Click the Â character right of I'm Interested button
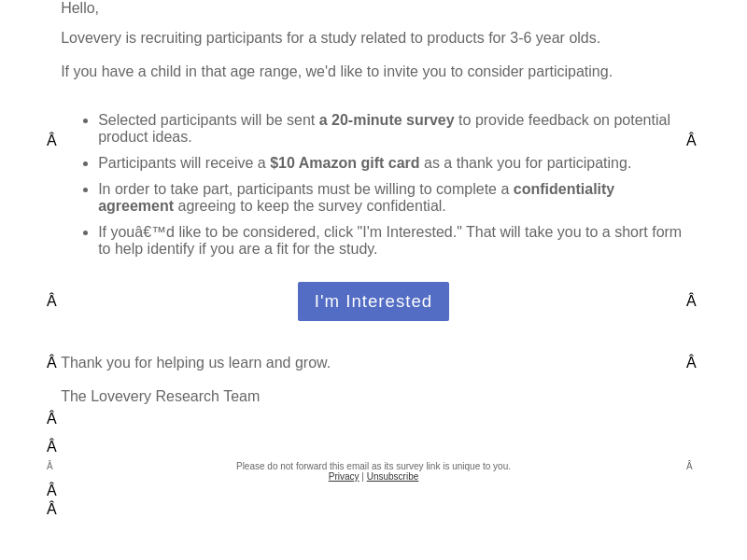Image resolution: width=747 pixels, height=560 pixels. point(691,301)
